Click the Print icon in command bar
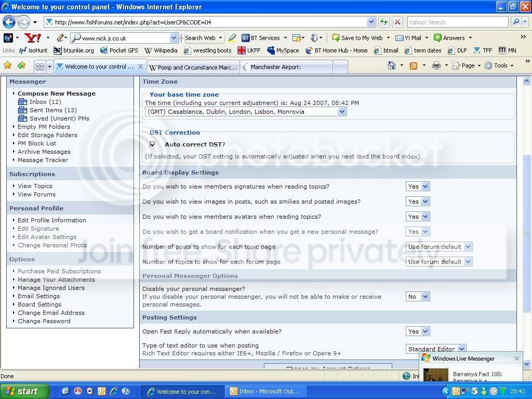Screen dimensions: 532x399 (x=436, y=65)
